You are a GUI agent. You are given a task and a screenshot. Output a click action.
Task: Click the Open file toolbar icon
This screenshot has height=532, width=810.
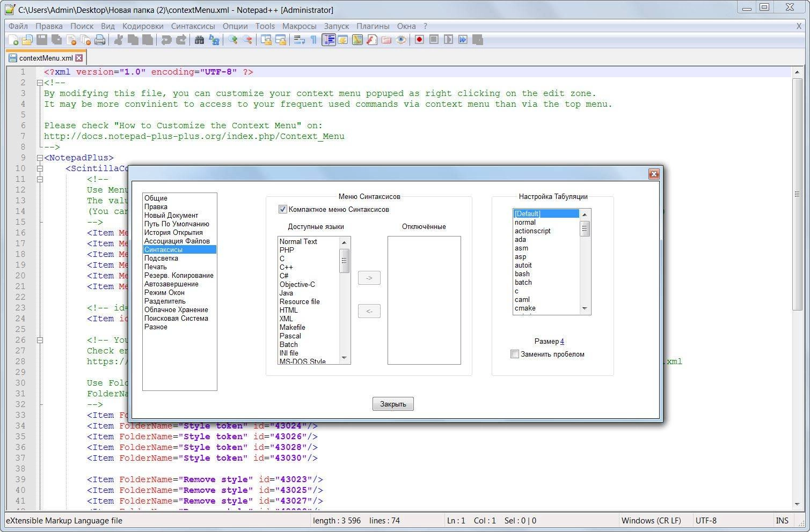[27, 40]
